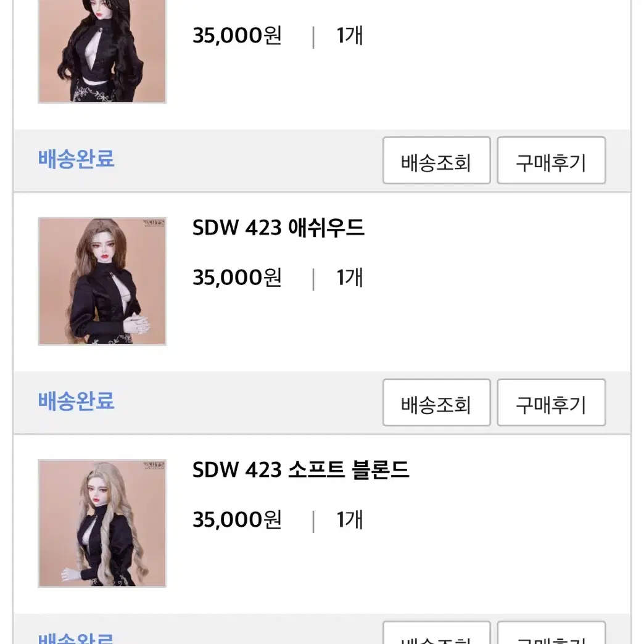Screen dimensions: 644x644
Task: Open the SDW 423 소프트 블론드 product title
Action: [x=300, y=469]
